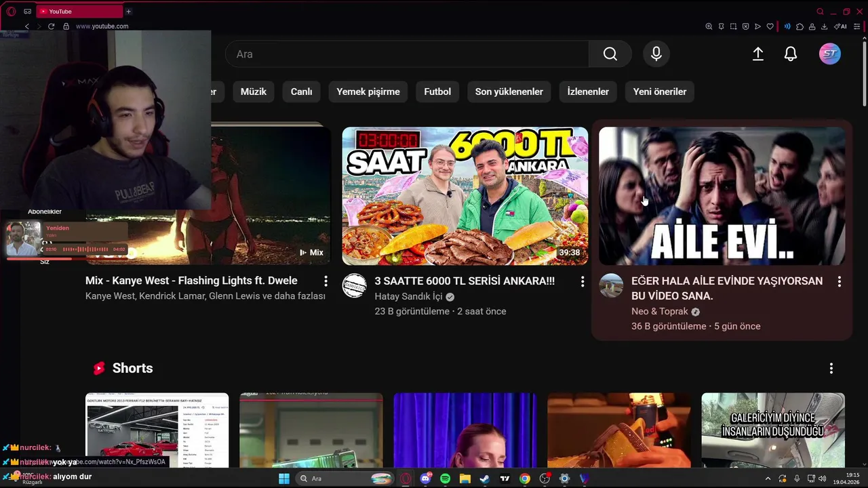Play the AİLE EVİ video thumbnail
The height and width of the screenshot is (488, 868).
[x=722, y=196]
